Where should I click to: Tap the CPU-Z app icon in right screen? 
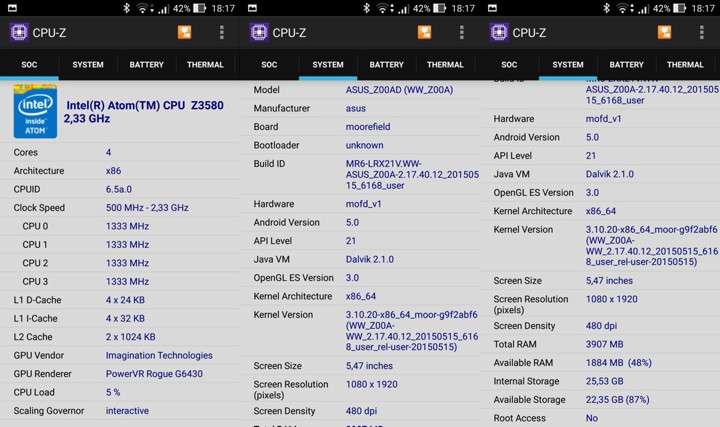tap(499, 33)
